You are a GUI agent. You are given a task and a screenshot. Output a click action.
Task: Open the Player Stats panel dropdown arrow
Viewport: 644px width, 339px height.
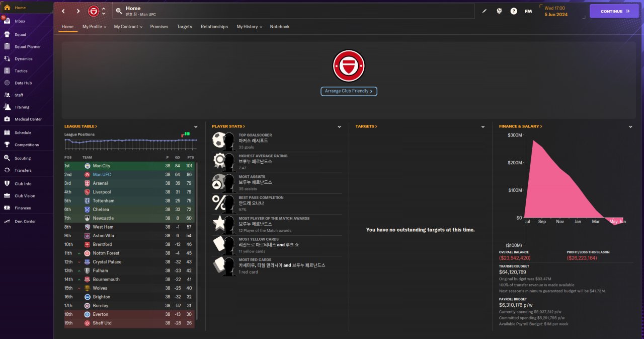click(340, 127)
